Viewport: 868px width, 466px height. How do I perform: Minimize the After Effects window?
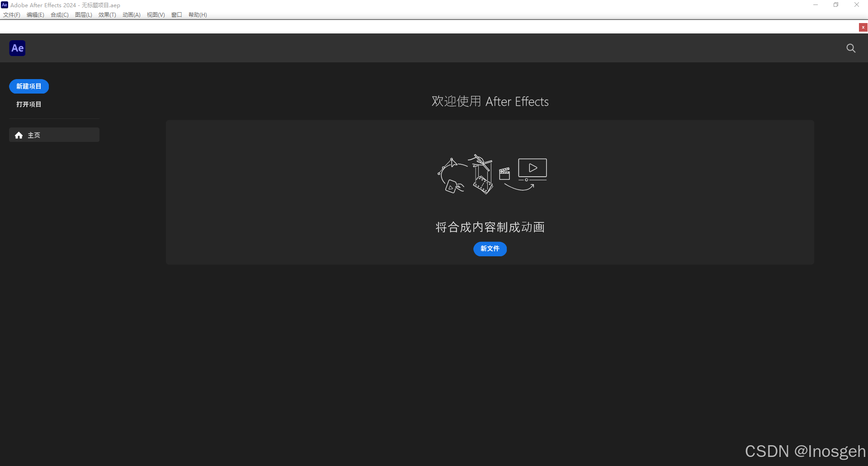[x=816, y=5]
